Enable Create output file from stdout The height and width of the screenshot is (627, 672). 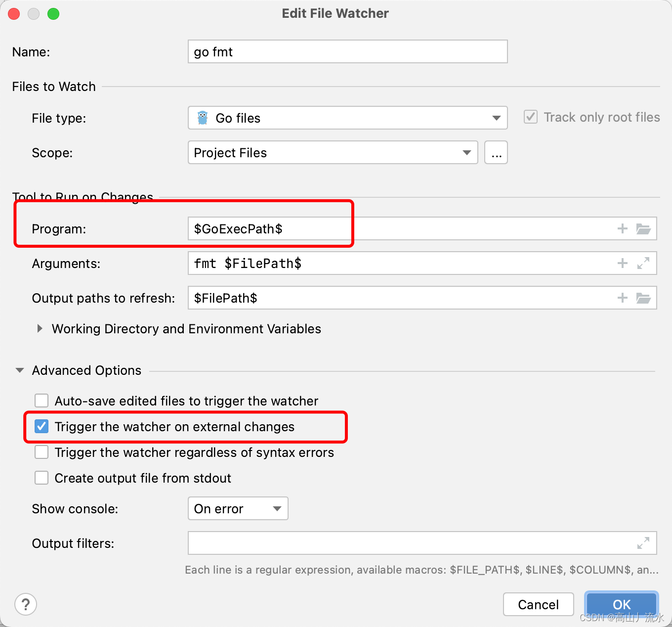pos(42,478)
